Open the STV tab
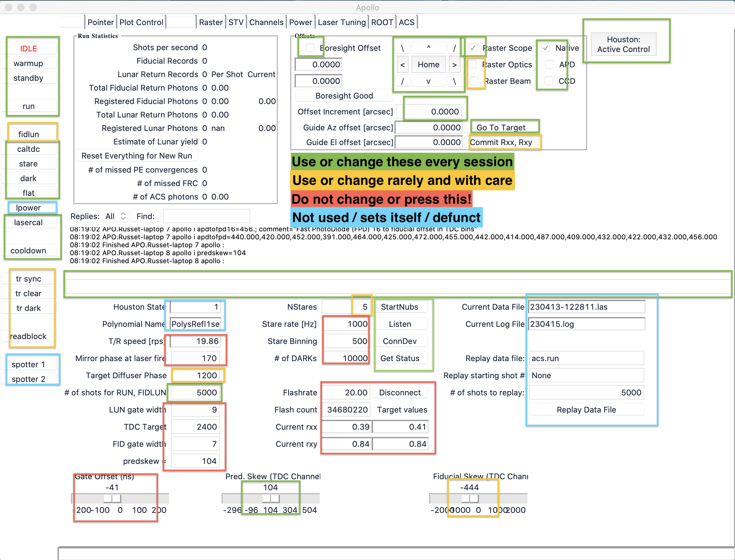 pyautogui.click(x=236, y=22)
